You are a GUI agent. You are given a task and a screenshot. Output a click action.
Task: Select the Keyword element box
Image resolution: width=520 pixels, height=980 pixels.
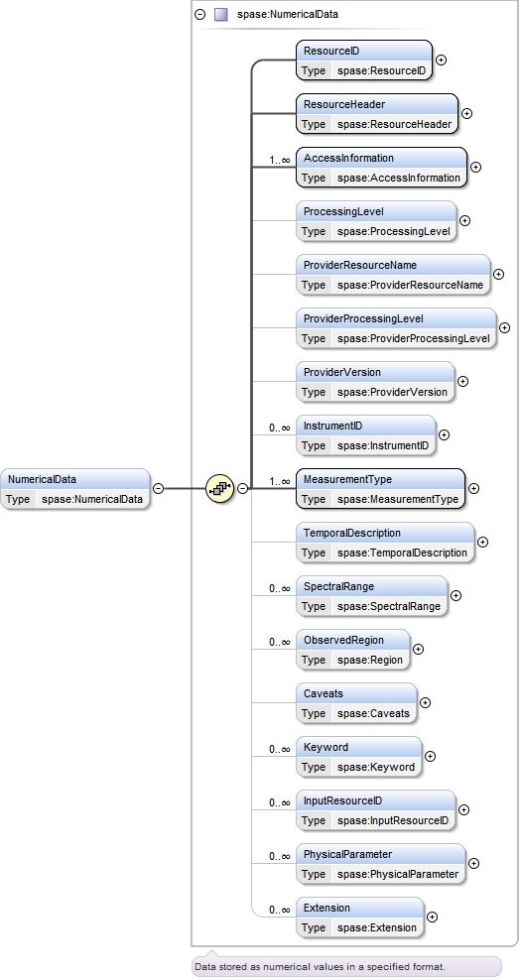click(x=359, y=757)
